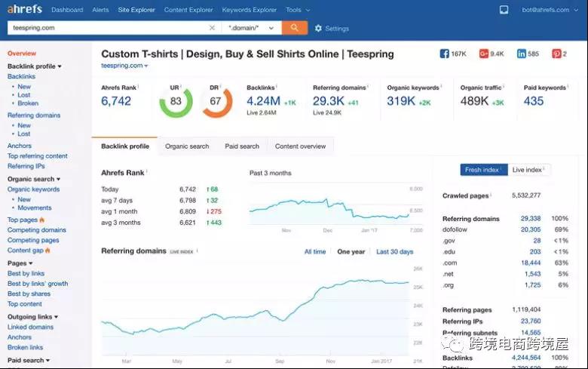
Task: Open the Dashboard menu item
Action: 67,10
